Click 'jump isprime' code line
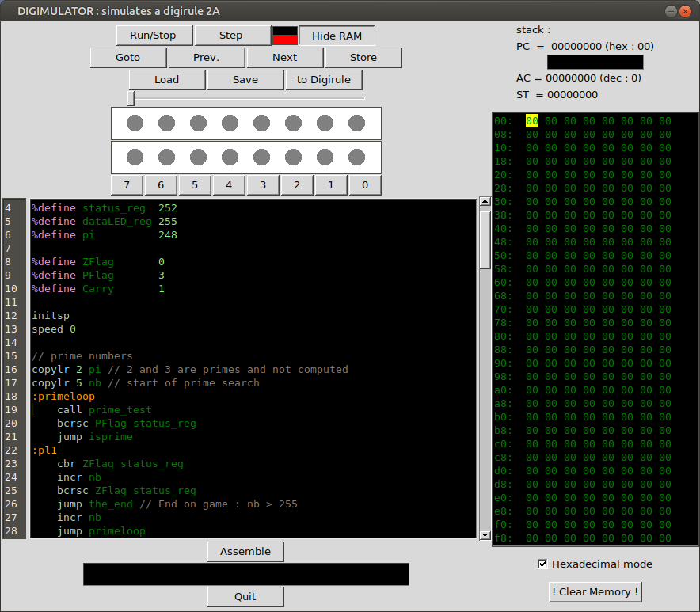700x612 pixels. coord(95,436)
